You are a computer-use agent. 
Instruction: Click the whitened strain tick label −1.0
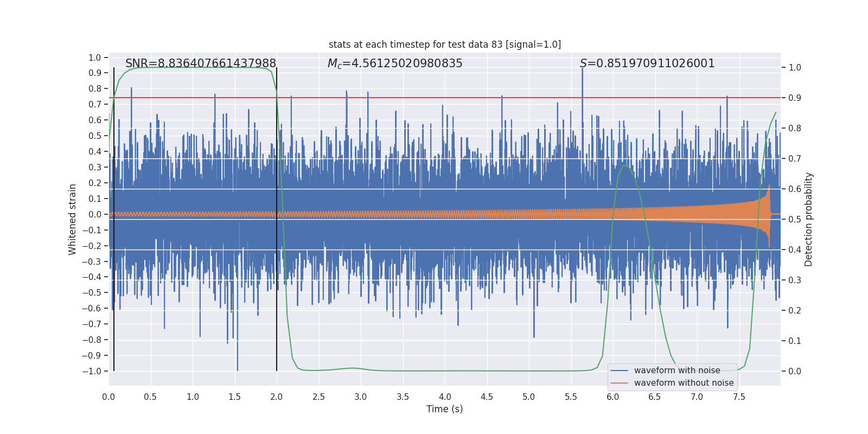92,371
